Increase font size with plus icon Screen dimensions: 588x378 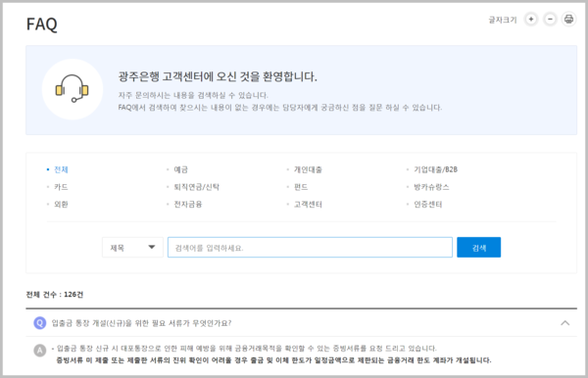[x=530, y=20]
